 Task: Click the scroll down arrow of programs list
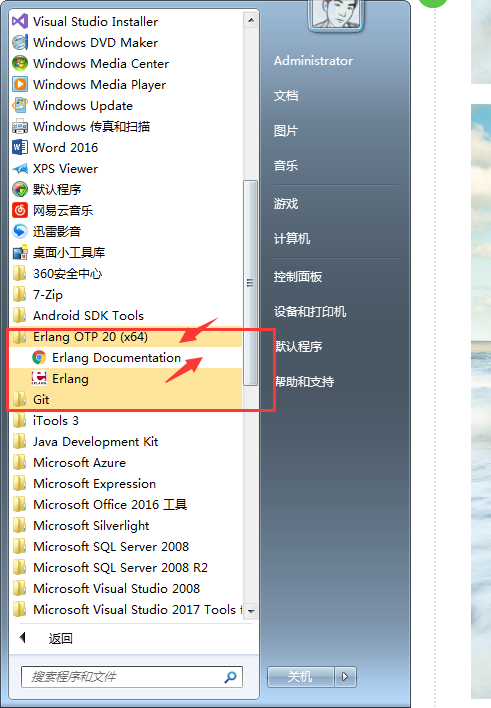[251, 611]
